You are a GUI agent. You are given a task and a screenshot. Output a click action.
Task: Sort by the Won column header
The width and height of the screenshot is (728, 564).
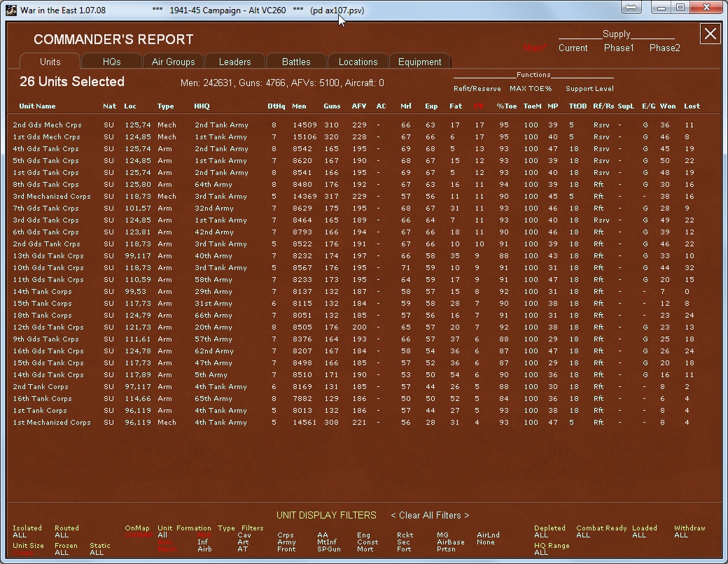point(668,106)
